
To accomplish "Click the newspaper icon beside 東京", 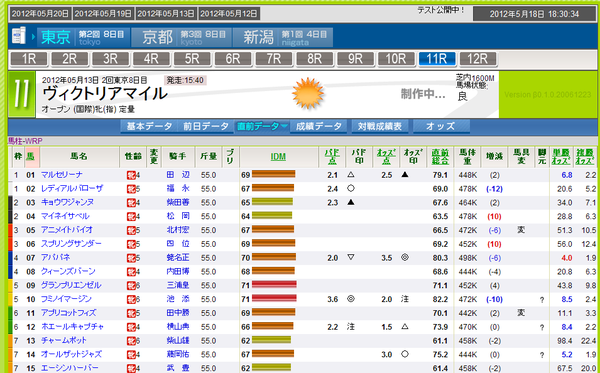I will coord(18,36).
